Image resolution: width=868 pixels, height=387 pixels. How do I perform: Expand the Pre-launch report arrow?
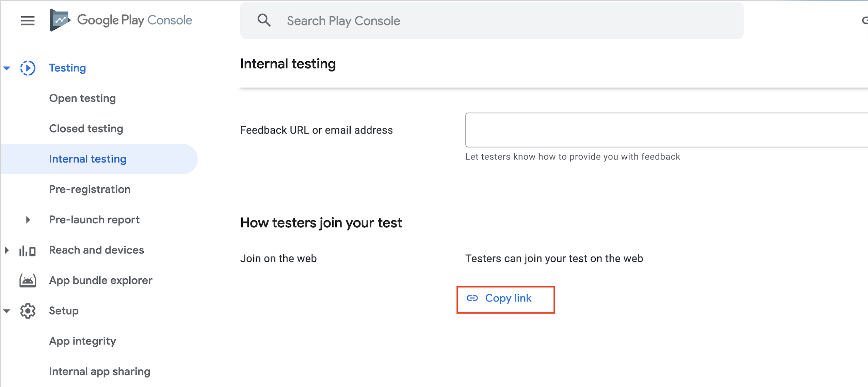tap(28, 220)
